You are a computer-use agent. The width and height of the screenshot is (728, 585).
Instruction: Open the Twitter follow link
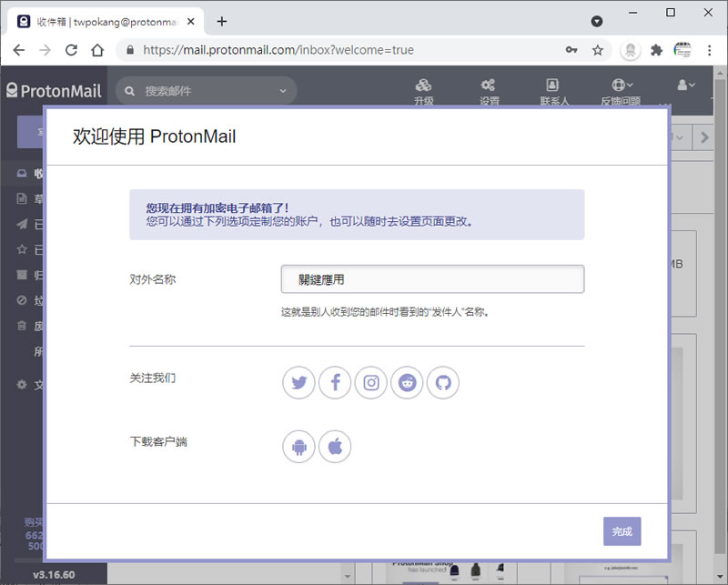click(298, 383)
